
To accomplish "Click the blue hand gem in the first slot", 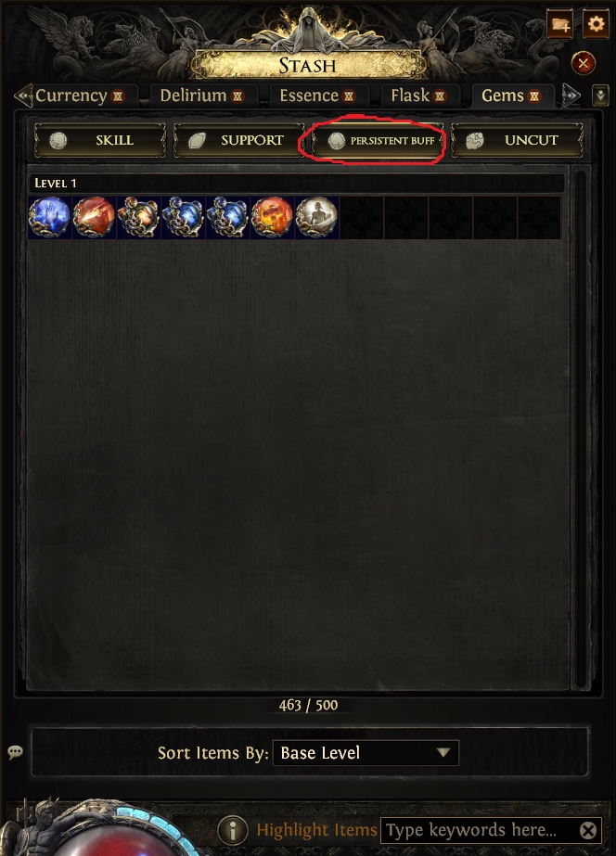I will pyautogui.click(x=50, y=217).
